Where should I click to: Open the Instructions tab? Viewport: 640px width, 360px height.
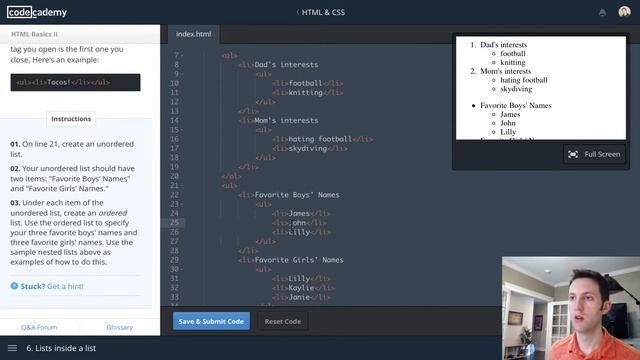coord(71,119)
